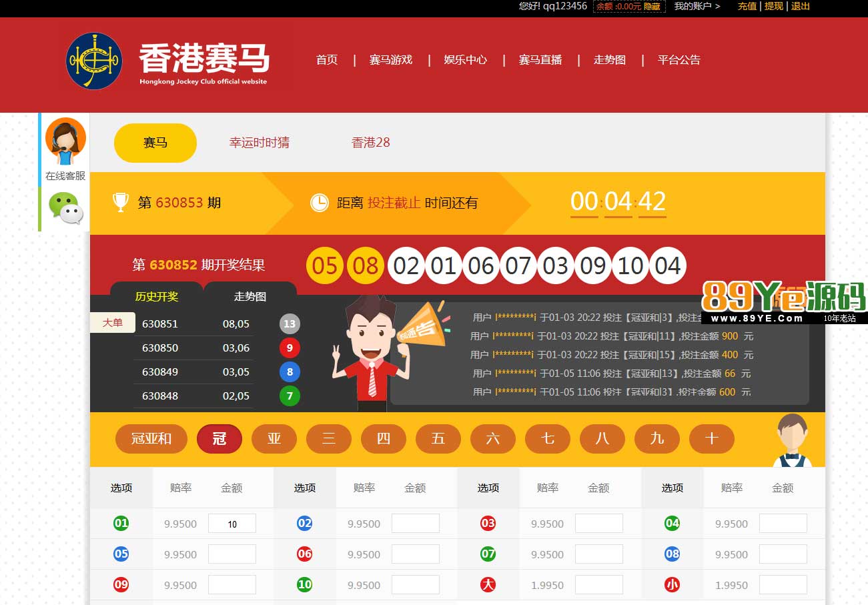The image size is (868, 605).
Task: Select the 大单 side tab
Action: coord(113,323)
